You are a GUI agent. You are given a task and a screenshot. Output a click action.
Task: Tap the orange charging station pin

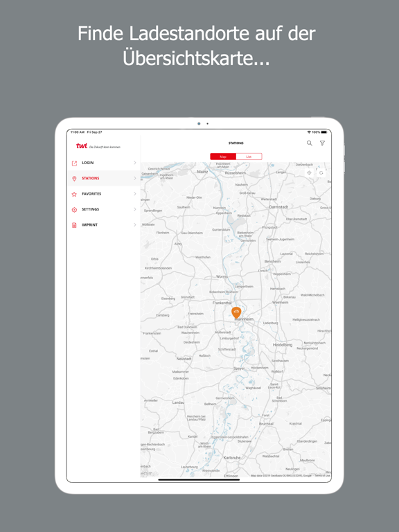point(236,312)
